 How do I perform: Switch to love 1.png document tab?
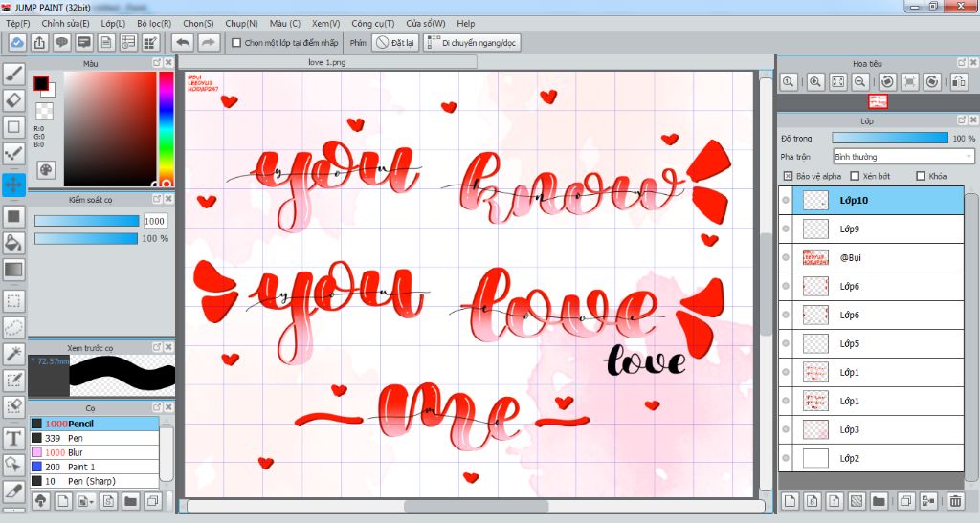point(327,62)
